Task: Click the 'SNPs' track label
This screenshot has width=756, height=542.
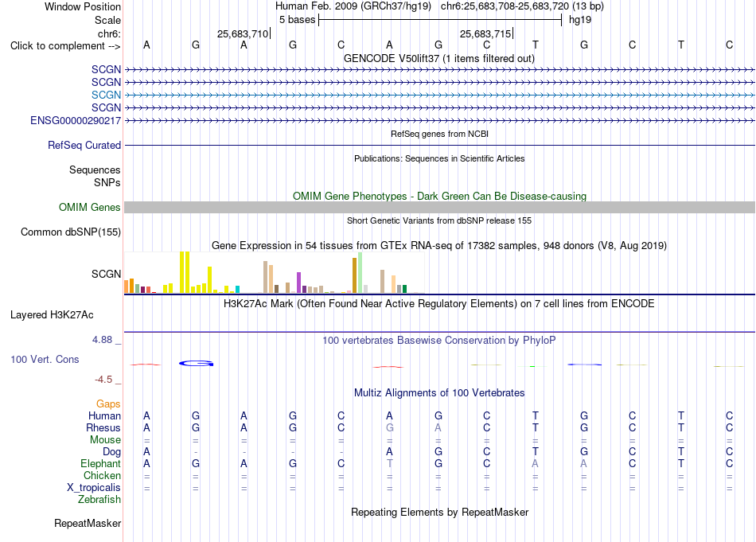Action: pyautogui.click(x=107, y=183)
